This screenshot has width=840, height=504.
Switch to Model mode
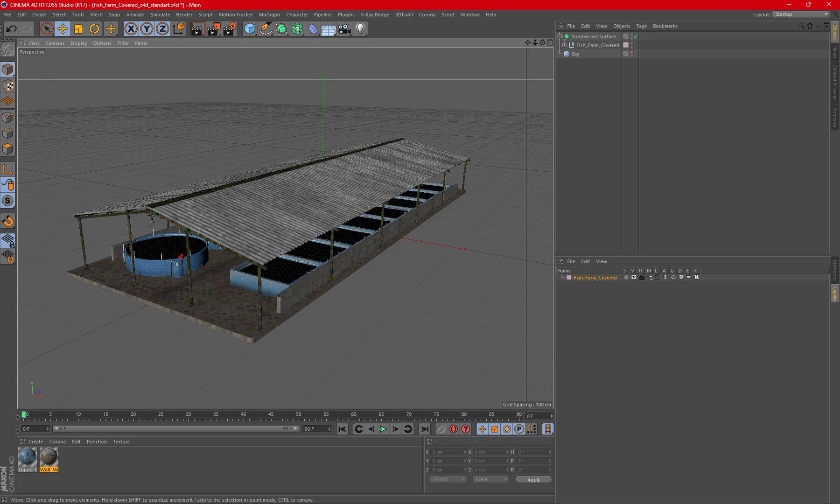(x=8, y=70)
